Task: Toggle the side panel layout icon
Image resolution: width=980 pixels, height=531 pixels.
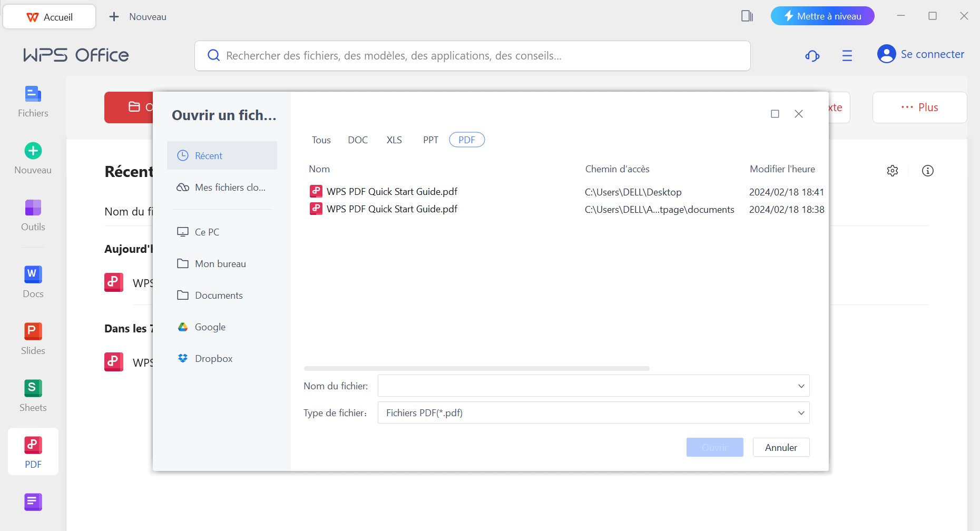Action: pos(747,16)
